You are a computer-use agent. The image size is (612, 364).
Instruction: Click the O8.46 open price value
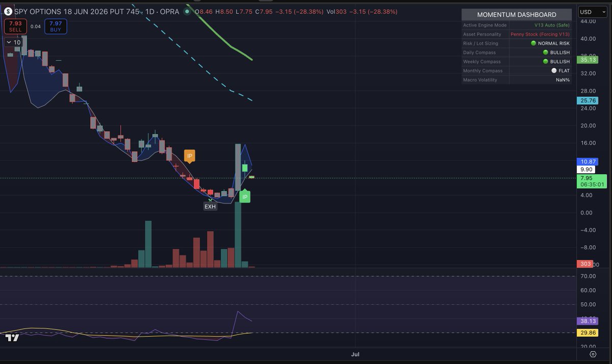205,11
